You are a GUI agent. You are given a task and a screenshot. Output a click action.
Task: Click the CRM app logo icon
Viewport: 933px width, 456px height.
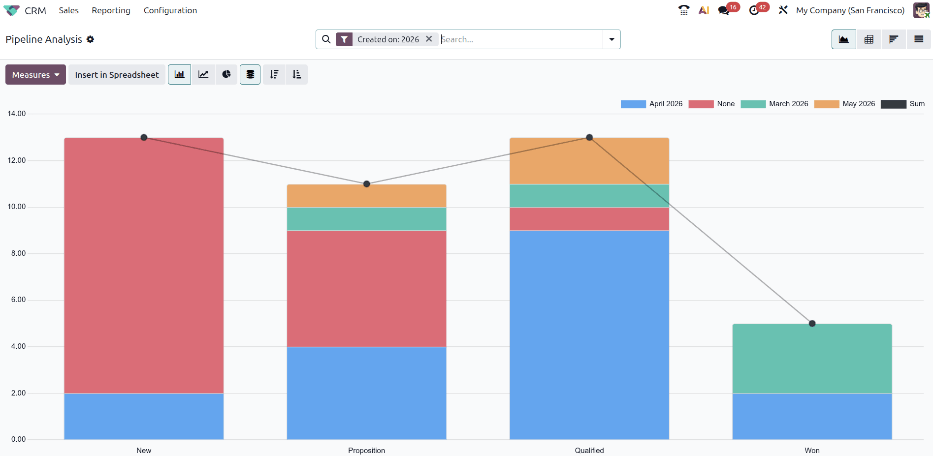pyautogui.click(x=11, y=10)
